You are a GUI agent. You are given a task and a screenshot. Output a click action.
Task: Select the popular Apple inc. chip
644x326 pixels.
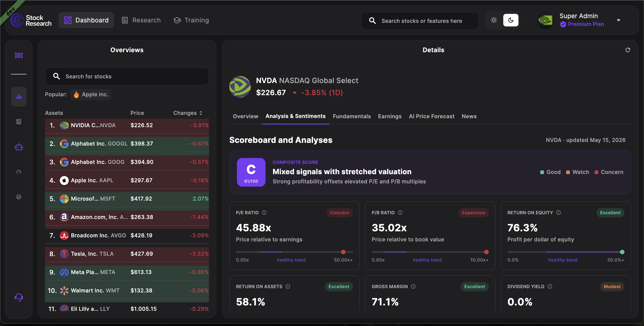91,94
